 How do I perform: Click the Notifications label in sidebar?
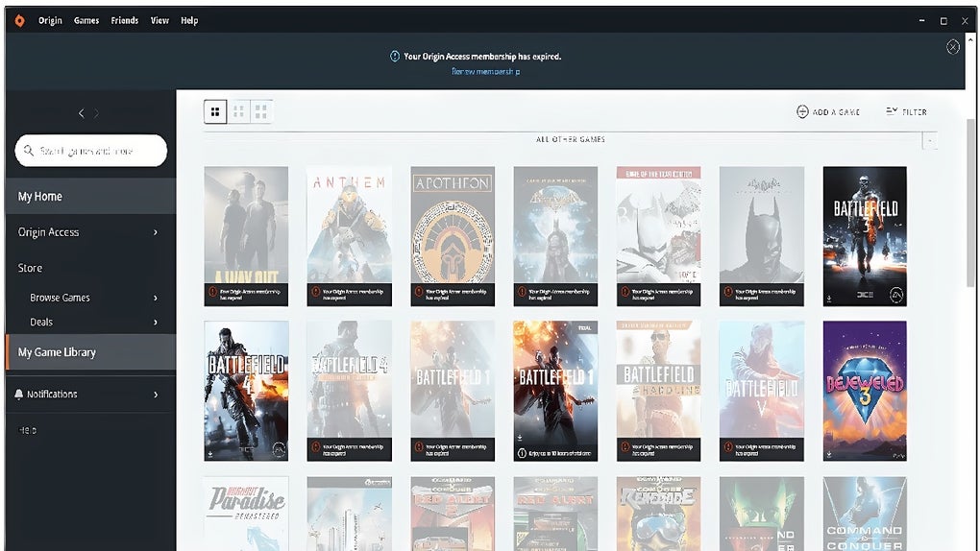click(x=52, y=395)
